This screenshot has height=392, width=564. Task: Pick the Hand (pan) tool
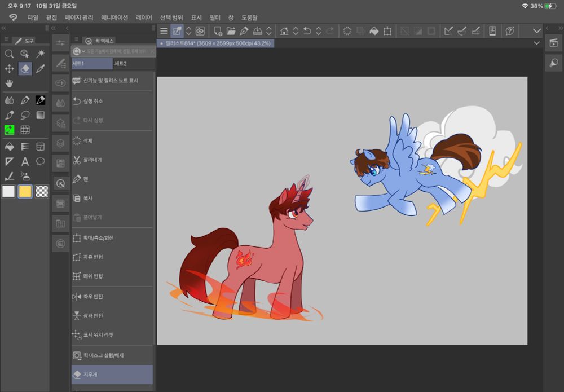[9, 83]
